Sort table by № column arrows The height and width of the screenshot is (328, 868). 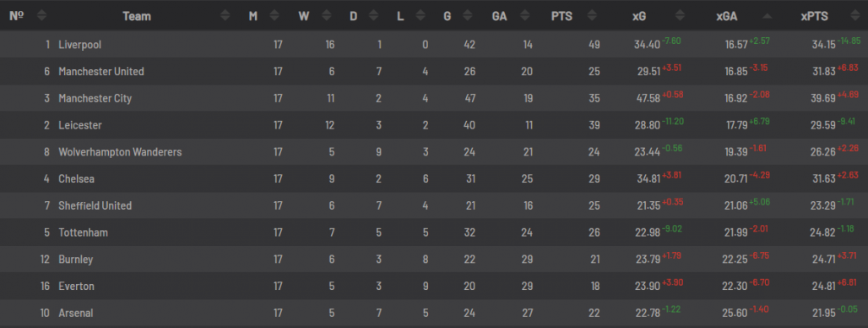(x=41, y=16)
